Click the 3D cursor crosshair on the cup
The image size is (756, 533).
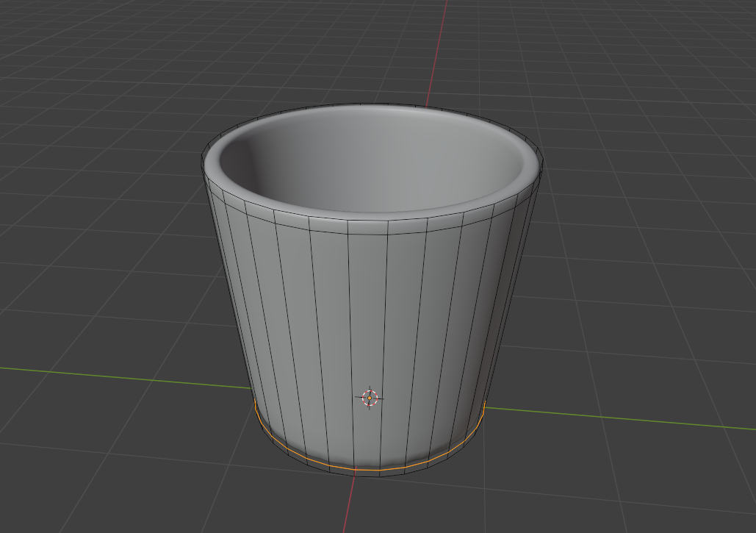coord(370,398)
